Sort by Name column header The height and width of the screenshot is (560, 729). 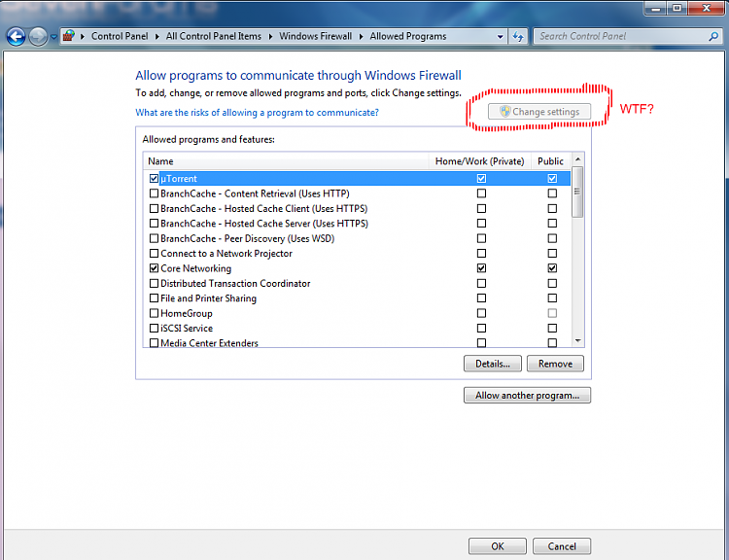click(x=286, y=161)
